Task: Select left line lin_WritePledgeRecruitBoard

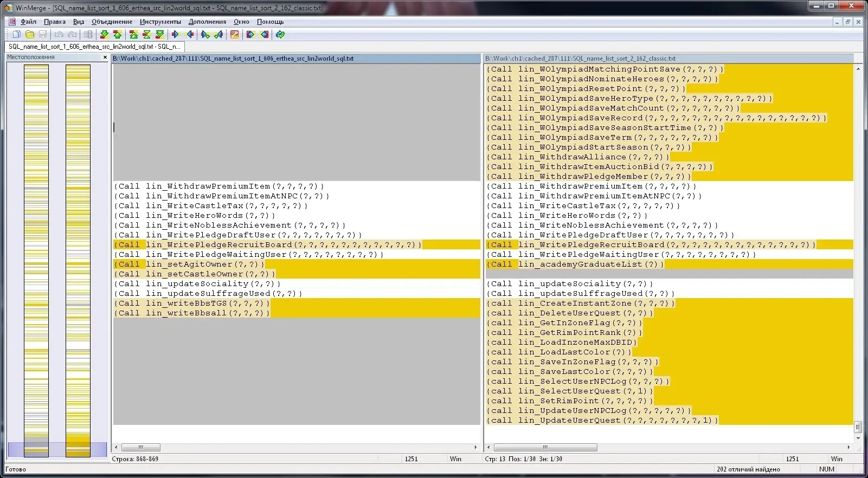Action: pos(297,245)
